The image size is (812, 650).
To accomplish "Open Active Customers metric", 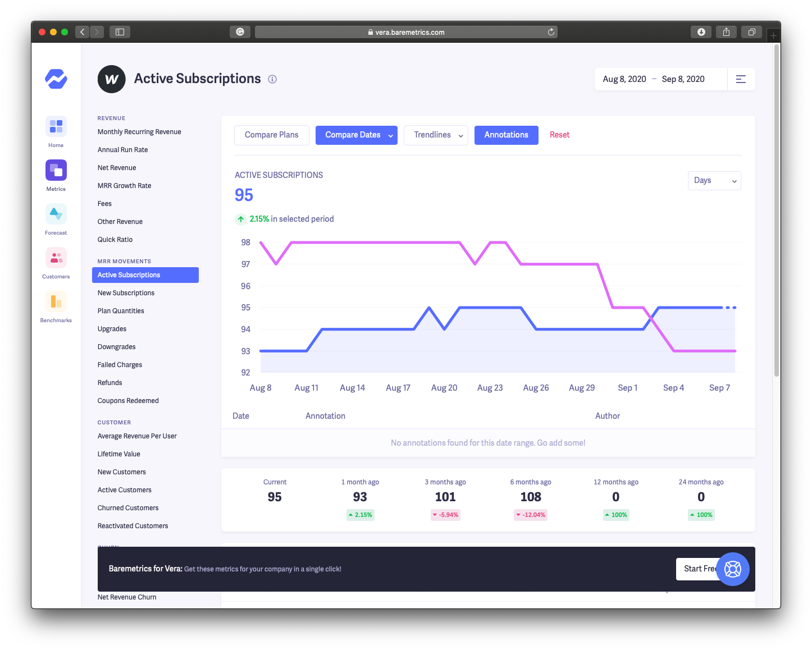I will click(x=125, y=490).
